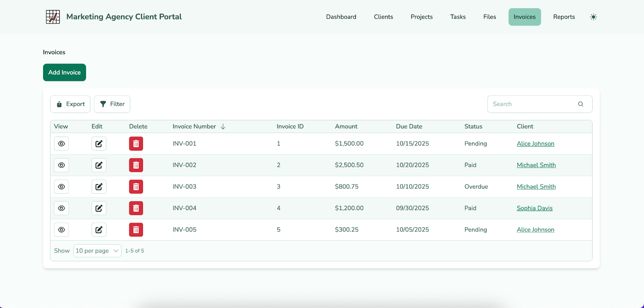Screen dimensions: 644x308
Task: Click the Due Date column header
Action: click(x=409, y=126)
